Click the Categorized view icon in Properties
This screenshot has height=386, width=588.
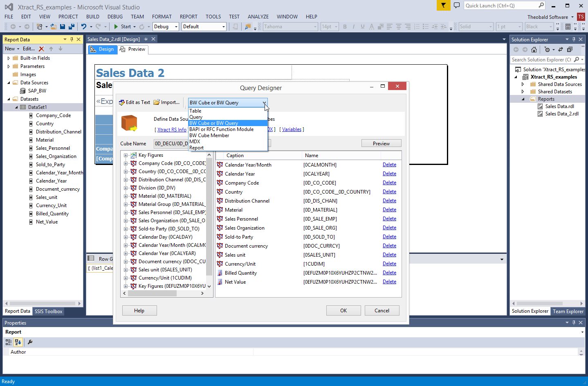click(9, 342)
